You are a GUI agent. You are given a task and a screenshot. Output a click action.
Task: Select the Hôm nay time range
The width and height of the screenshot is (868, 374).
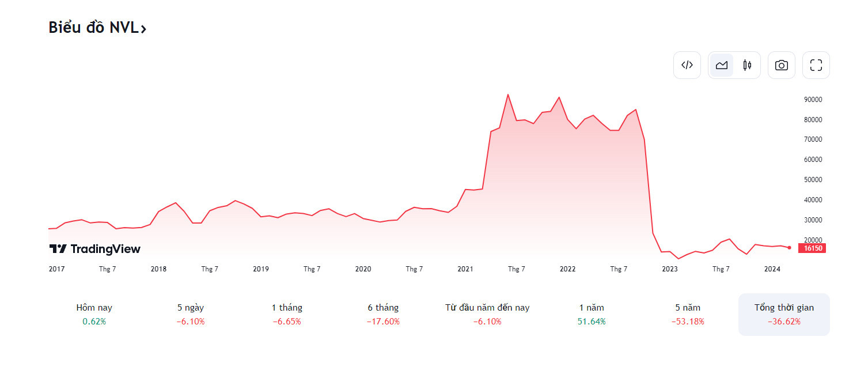94,314
